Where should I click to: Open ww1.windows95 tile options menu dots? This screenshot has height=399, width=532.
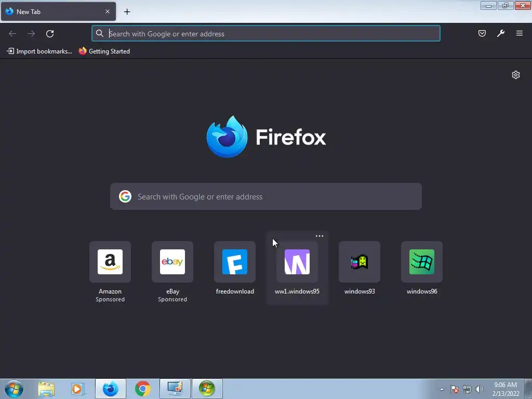click(320, 236)
